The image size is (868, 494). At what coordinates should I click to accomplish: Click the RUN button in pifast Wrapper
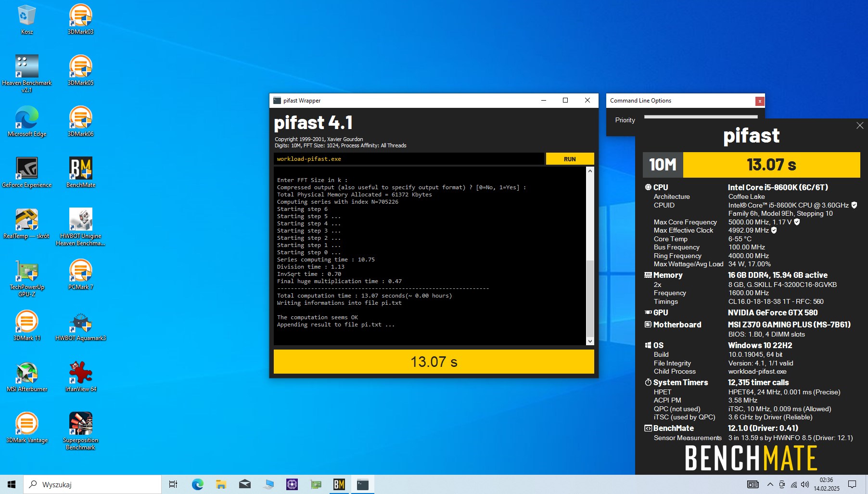click(570, 159)
